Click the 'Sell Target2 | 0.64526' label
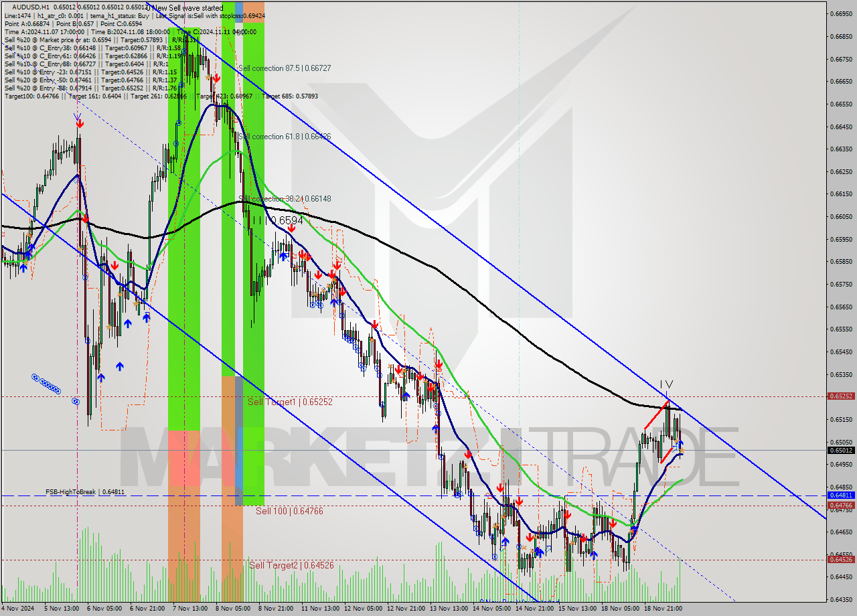 coord(291,565)
